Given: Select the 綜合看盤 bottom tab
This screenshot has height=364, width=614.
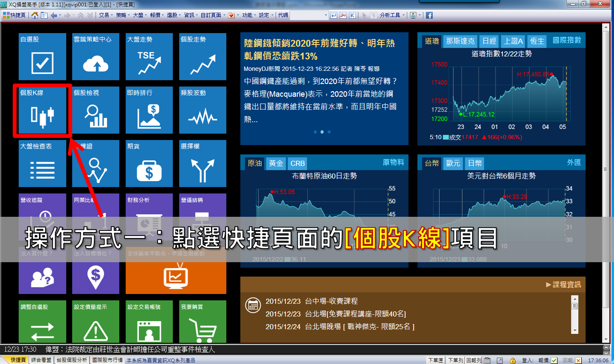Looking at the screenshot, I should pos(41,360).
